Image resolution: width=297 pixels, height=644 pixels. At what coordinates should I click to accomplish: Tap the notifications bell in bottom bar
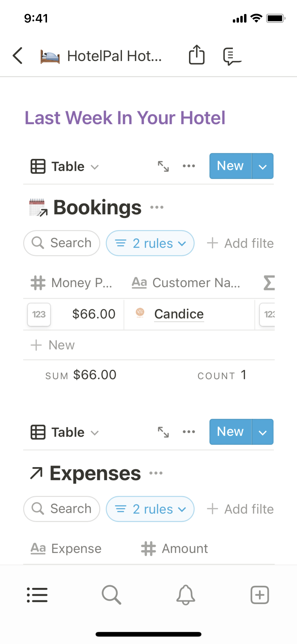pos(186,595)
